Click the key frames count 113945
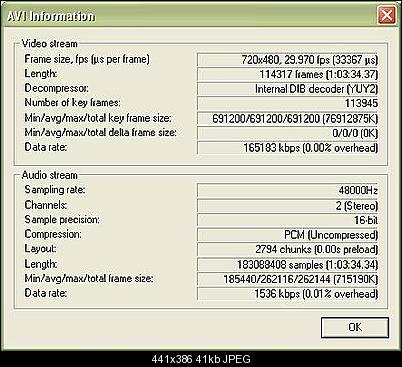The width and height of the screenshot is (402, 367). click(288, 103)
